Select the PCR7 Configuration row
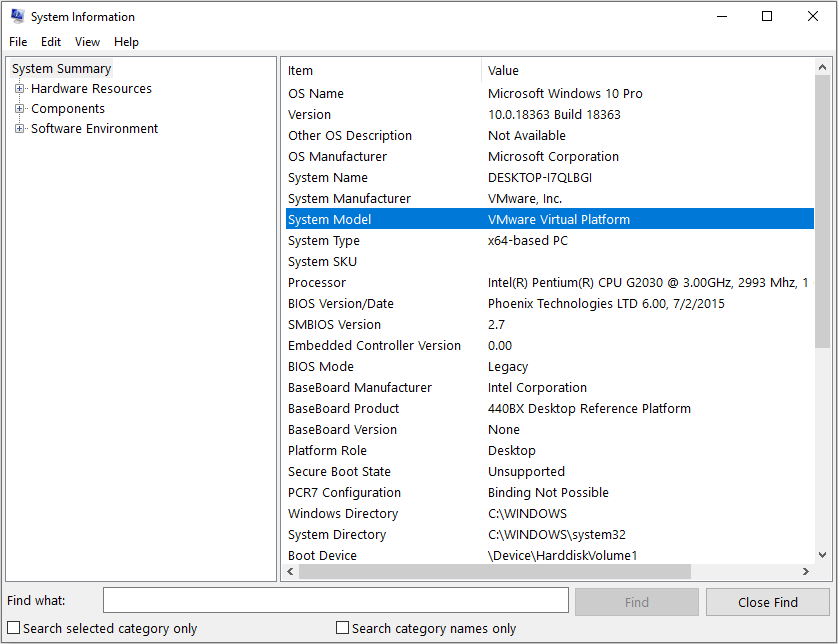The height and width of the screenshot is (644, 838). [x=550, y=492]
